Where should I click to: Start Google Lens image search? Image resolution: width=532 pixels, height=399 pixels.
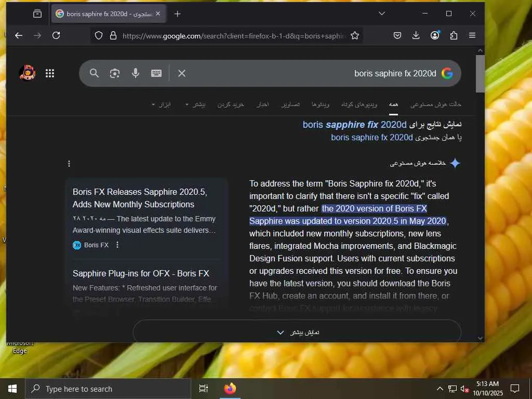point(115,73)
